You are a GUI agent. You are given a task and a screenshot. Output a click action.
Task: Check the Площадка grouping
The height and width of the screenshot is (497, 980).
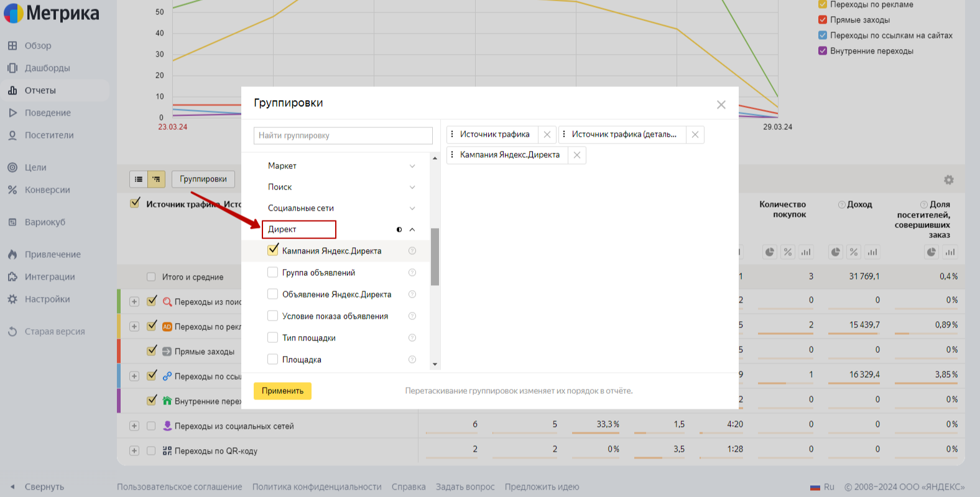(272, 359)
